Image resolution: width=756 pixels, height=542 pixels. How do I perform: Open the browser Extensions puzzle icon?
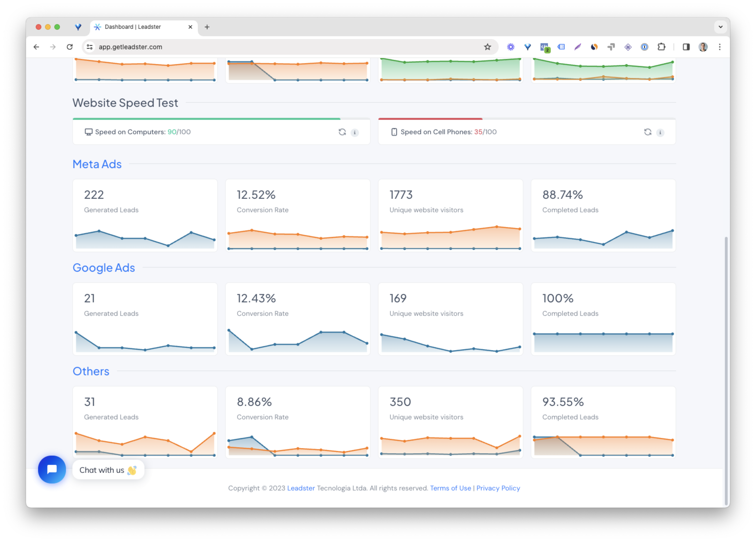click(x=661, y=47)
